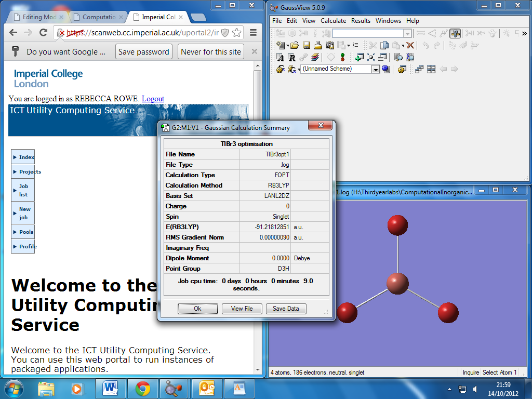Click the red X Delete icon
Viewport: 532px width, 399px height.
point(410,45)
